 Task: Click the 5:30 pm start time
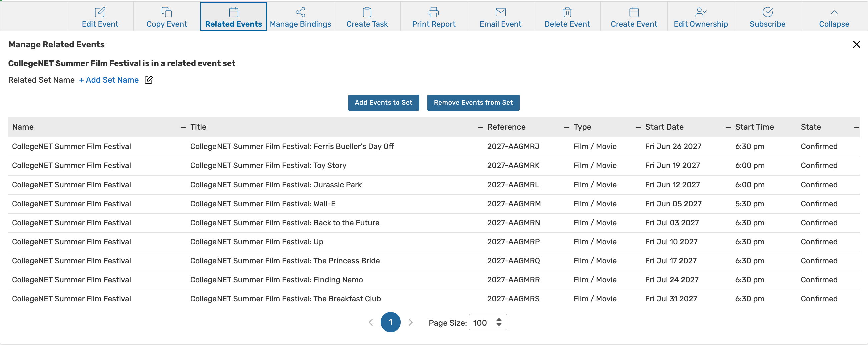point(750,204)
